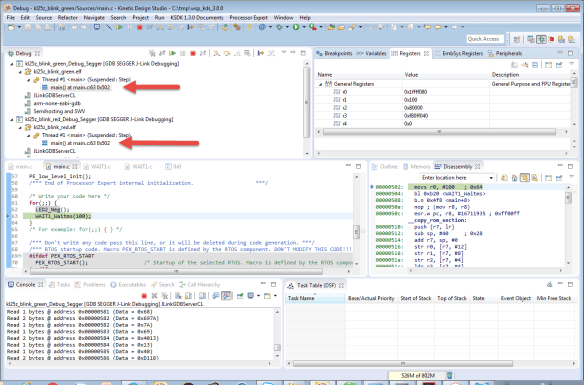Click Step Over in Debug view toolbar
584x385 pixels.
(227, 54)
